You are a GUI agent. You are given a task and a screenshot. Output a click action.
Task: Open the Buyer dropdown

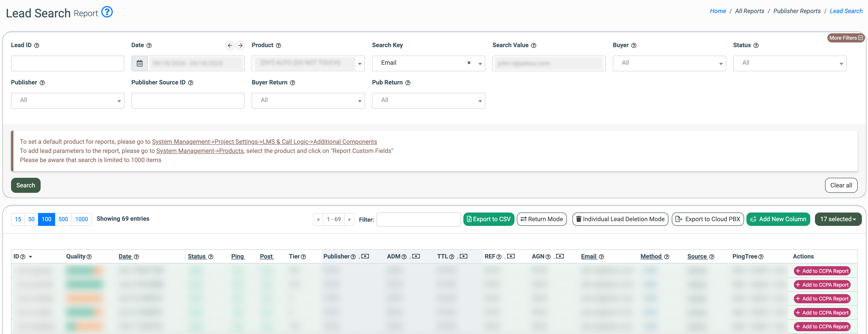click(x=669, y=63)
